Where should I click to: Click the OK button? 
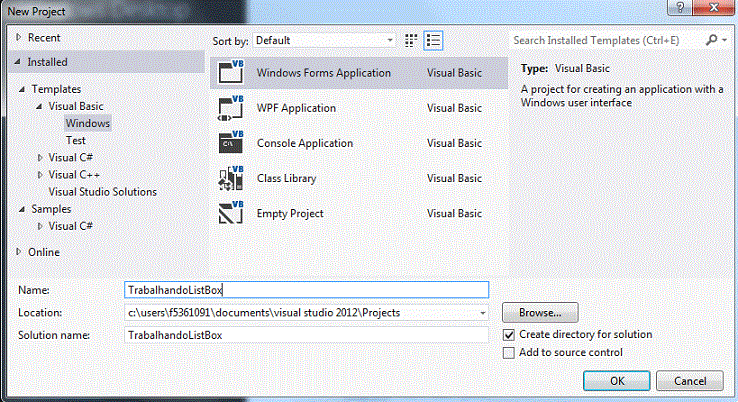click(617, 381)
